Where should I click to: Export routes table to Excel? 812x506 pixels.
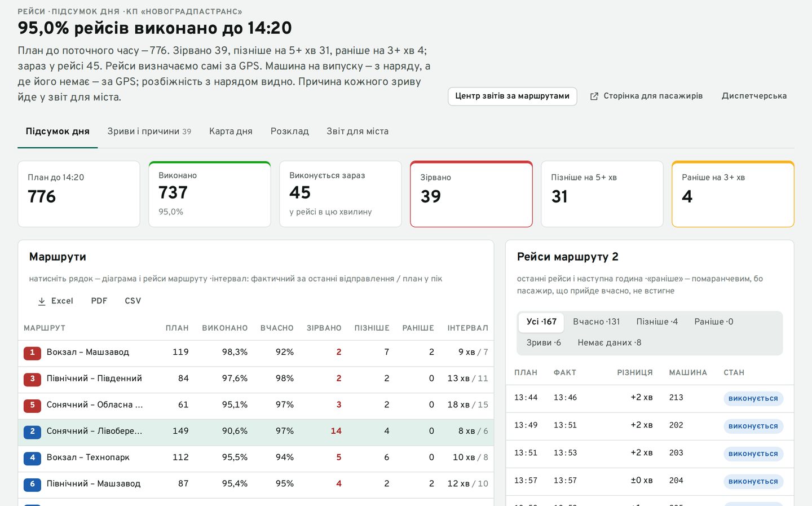pyautogui.click(x=55, y=301)
